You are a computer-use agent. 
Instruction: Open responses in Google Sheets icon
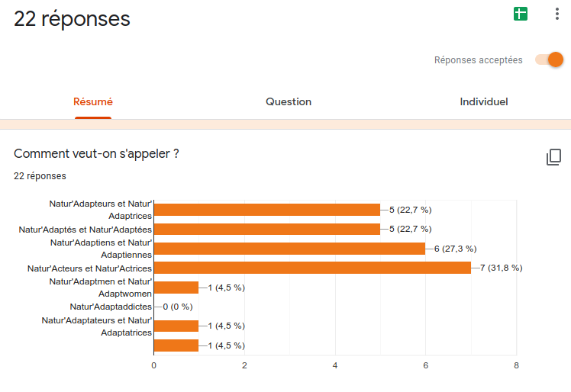521,14
